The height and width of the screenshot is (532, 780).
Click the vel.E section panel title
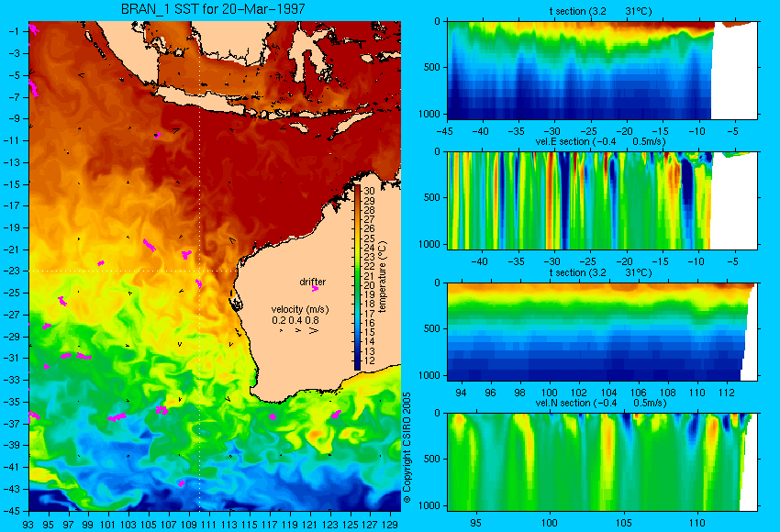(x=600, y=141)
